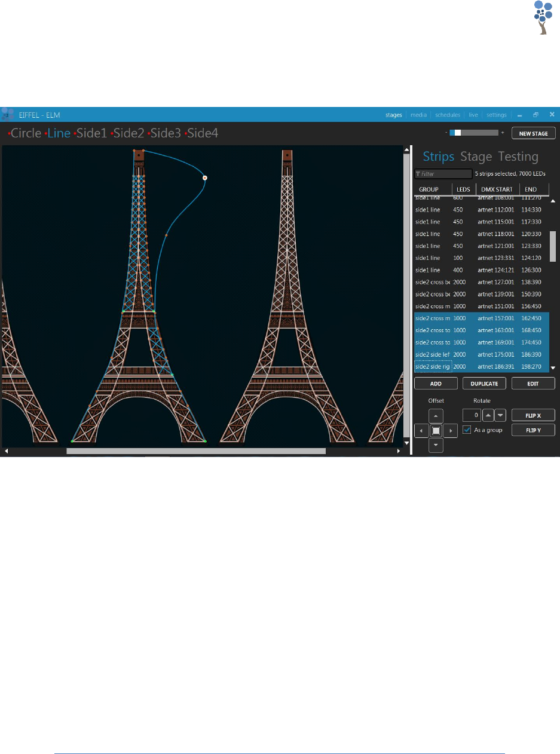Click the center Offset square icon
The height and width of the screenshot is (754, 560).
click(436, 430)
